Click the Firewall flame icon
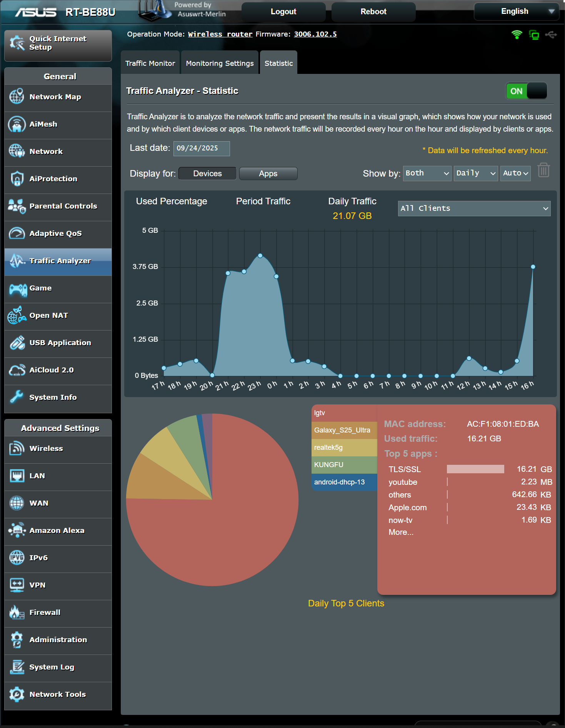This screenshot has height=728, width=565. pyautogui.click(x=17, y=612)
